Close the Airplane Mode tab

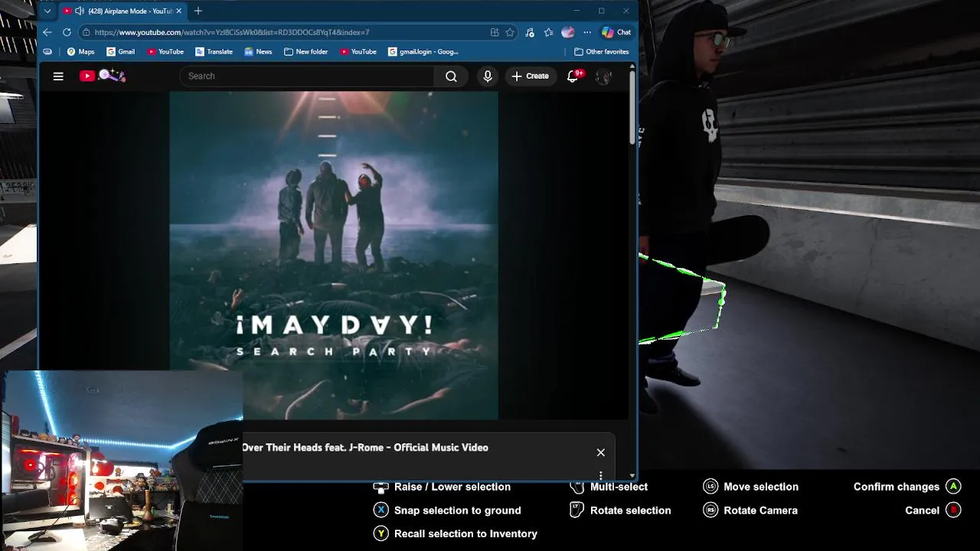pyautogui.click(x=179, y=11)
